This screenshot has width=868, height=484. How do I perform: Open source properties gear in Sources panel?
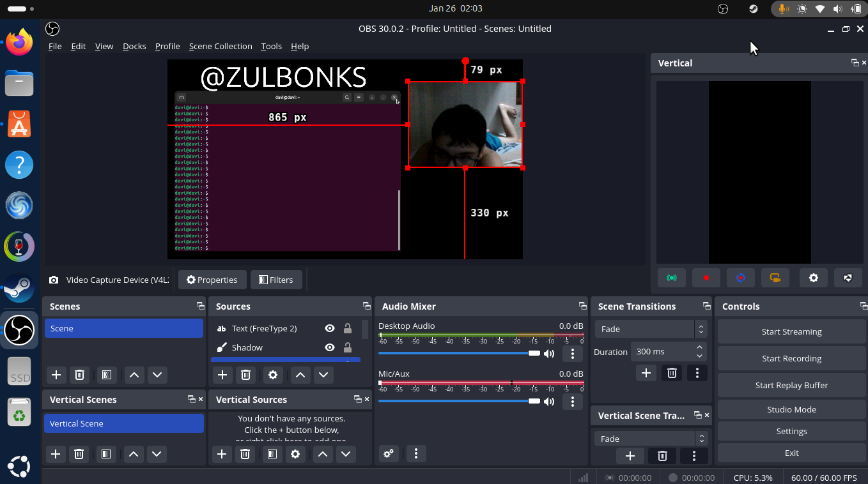point(273,375)
